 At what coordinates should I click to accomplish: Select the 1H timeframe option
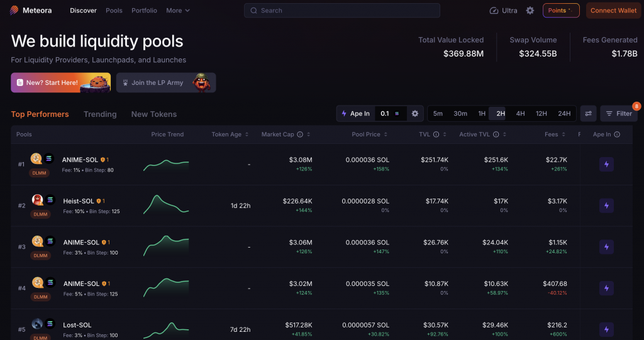[482, 114]
